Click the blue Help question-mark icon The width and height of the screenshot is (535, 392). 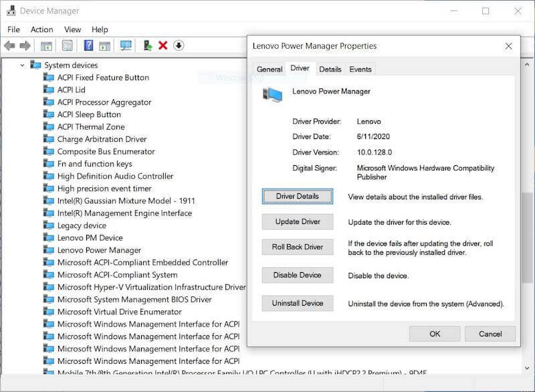click(88, 45)
